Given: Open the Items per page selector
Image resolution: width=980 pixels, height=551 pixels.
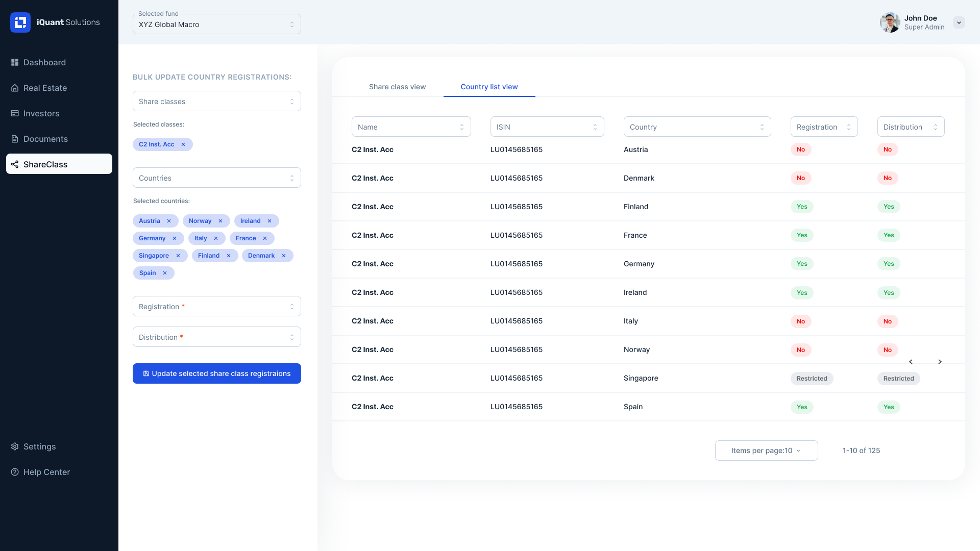Looking at the screenshot, I should (767, 450).
